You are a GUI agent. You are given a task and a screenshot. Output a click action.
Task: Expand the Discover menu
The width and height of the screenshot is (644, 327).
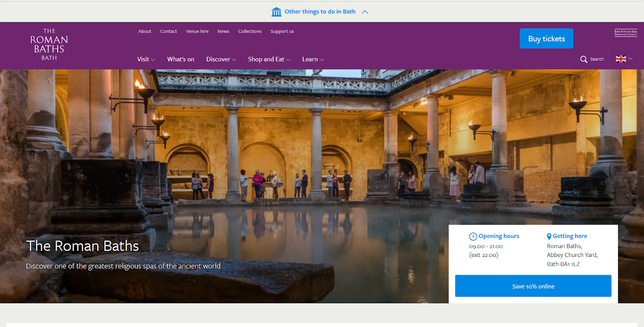pyautogui.click(x=221, y=59)
